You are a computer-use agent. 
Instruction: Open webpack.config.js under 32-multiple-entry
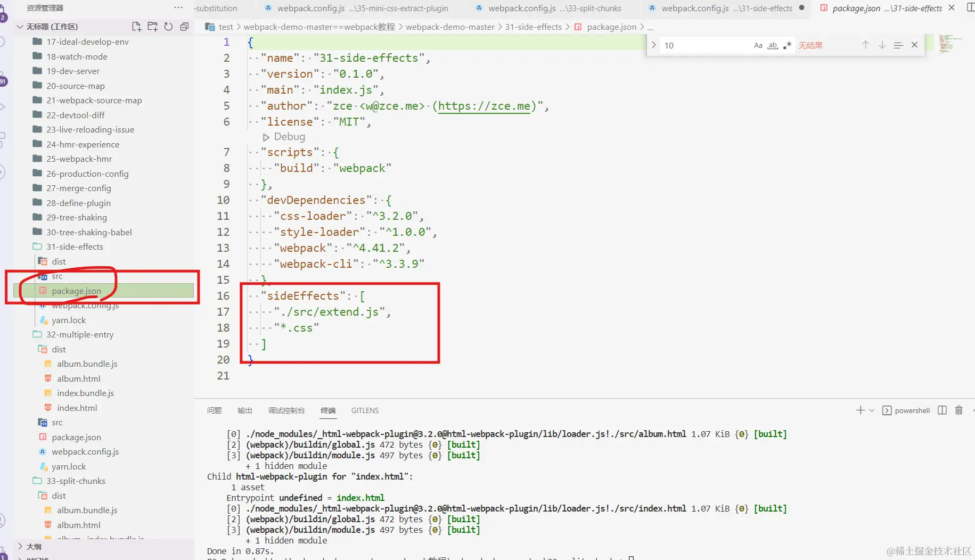pyautogui.click(x=85, y=451)
